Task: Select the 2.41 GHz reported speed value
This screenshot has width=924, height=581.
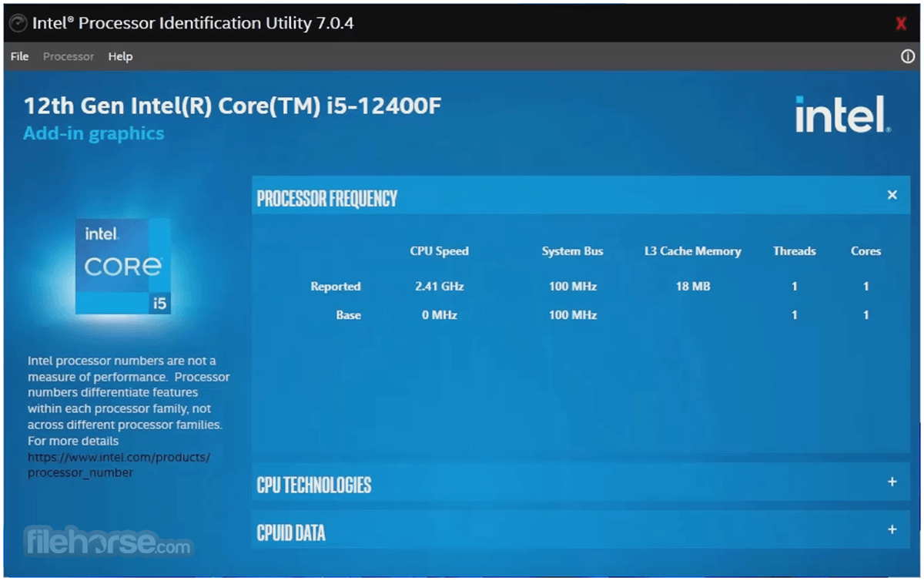Action: point(439,287)
